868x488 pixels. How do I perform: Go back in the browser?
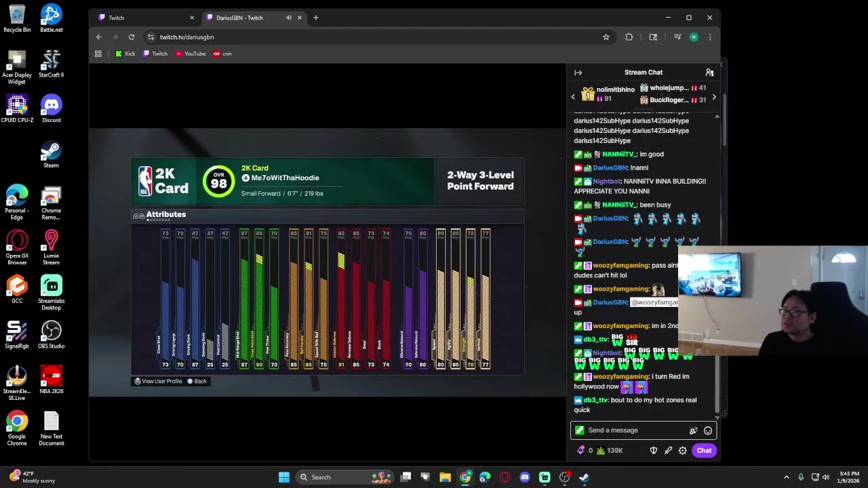99,37
